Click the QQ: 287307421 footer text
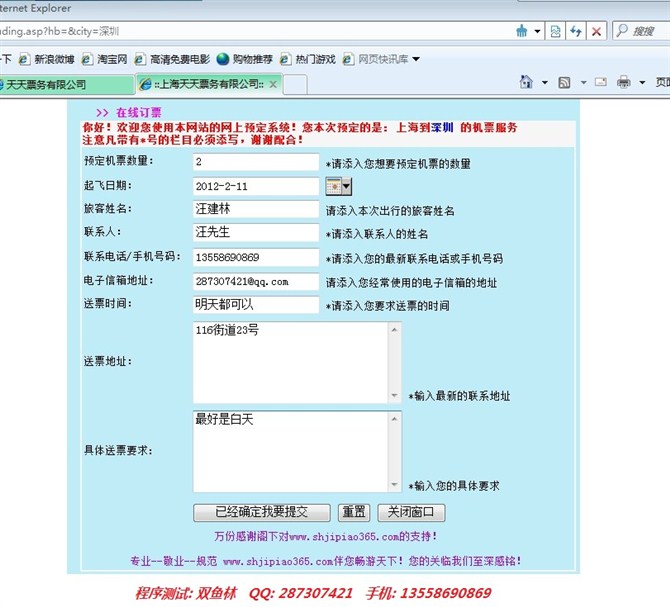Image resolution: width=670 pixels, height=607 pixels. click(300, 593)
